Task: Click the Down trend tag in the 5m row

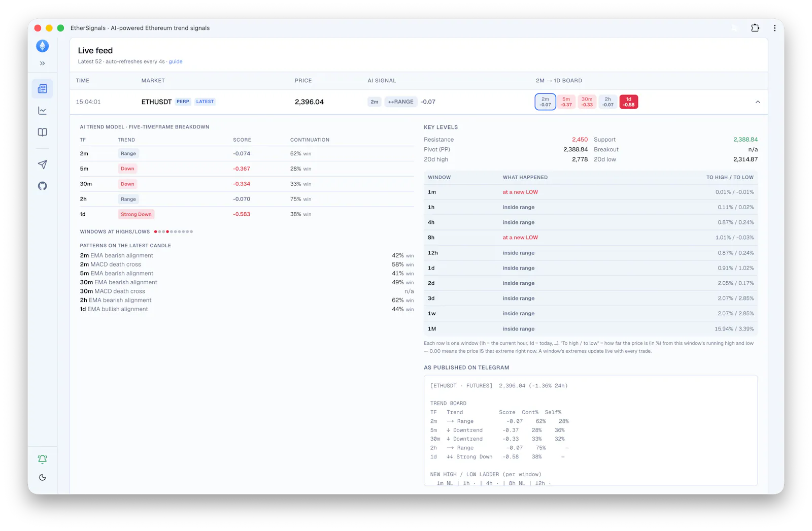Action: click(x=127, y=169)
